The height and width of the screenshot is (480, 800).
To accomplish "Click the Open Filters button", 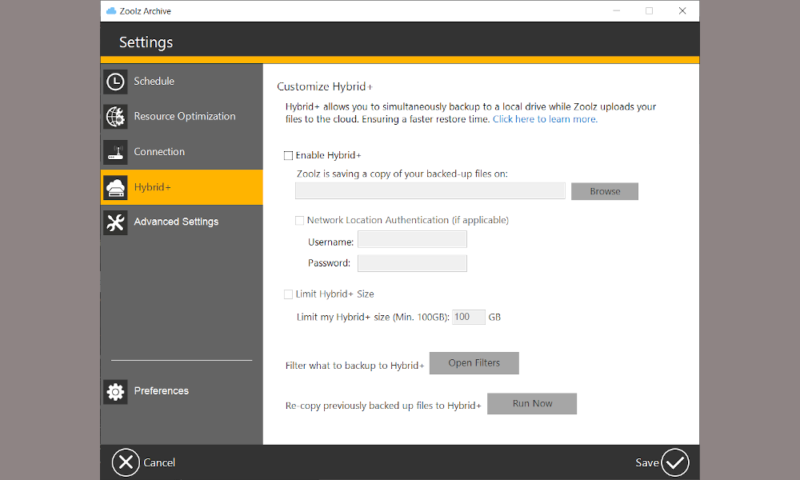I will 474,363.
